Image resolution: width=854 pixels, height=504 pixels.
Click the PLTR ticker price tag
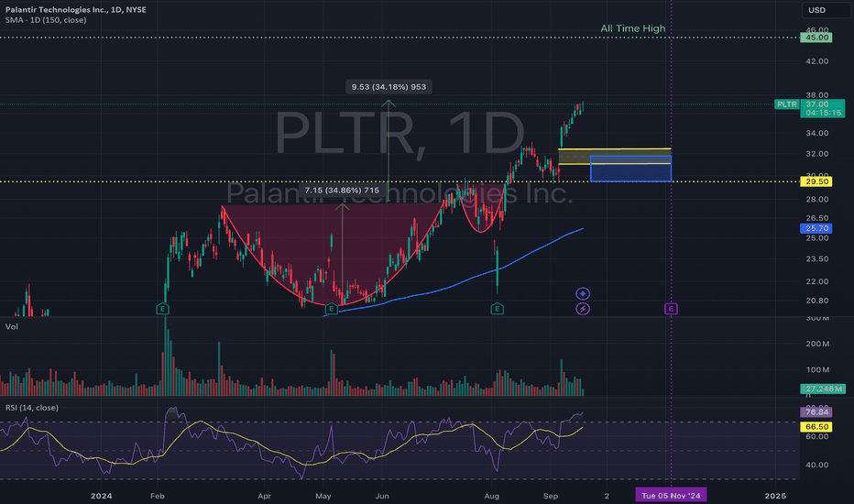click(x=786, y=104)
